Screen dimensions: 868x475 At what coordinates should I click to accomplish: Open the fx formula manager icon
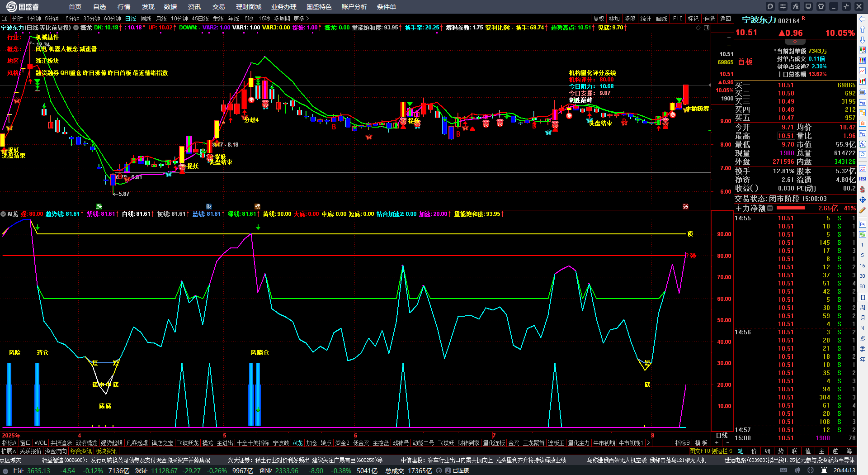796,6
